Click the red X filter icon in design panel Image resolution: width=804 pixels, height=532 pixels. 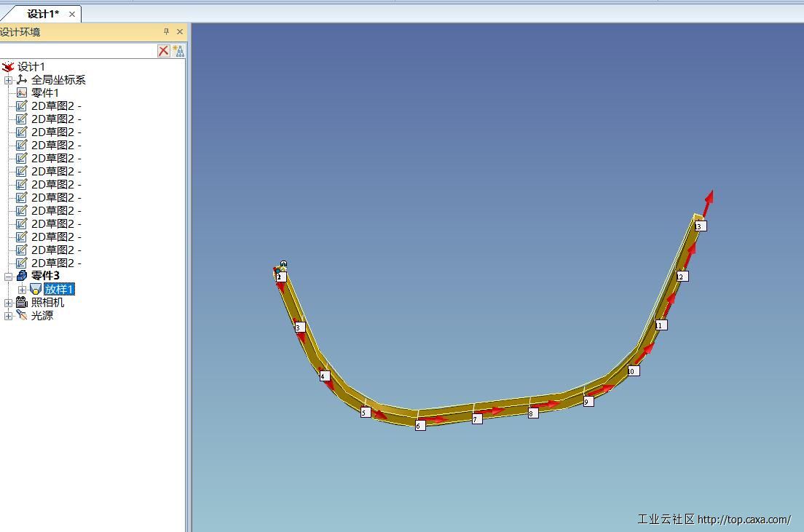[x=163, y=50]
